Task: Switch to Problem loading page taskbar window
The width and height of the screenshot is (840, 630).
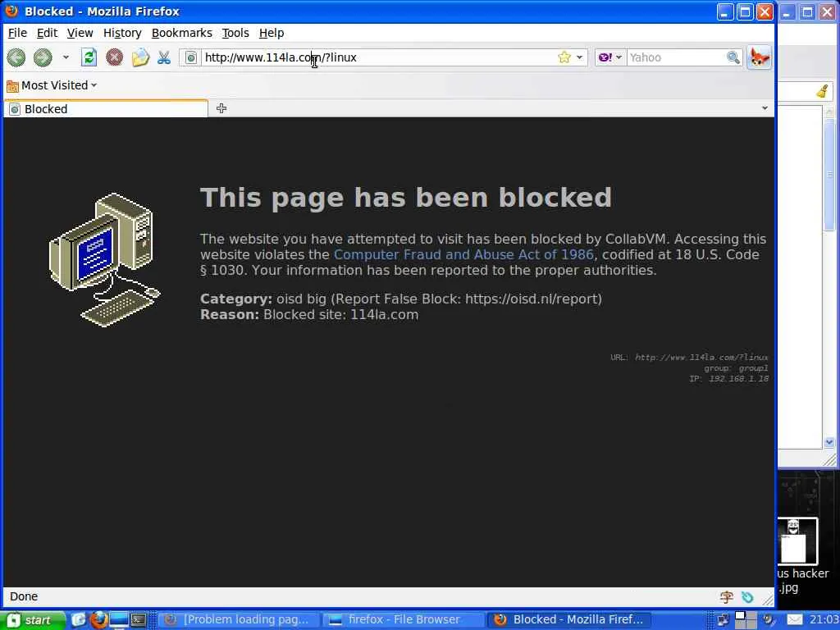Action: (x=239, y=620)
